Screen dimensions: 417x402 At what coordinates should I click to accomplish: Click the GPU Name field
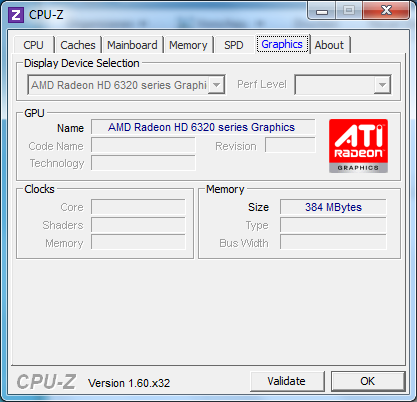(x=203, y=127)
